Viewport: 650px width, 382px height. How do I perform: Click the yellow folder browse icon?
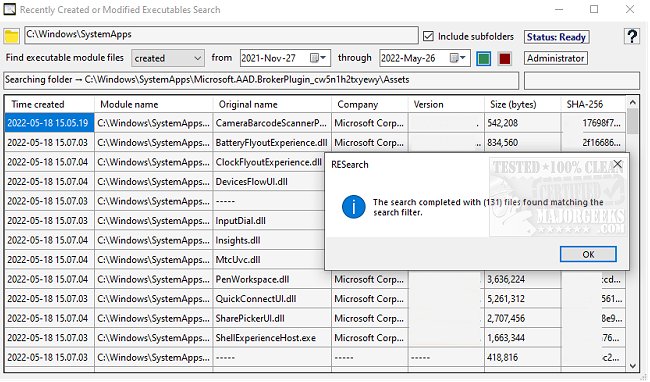coord(11,36)
